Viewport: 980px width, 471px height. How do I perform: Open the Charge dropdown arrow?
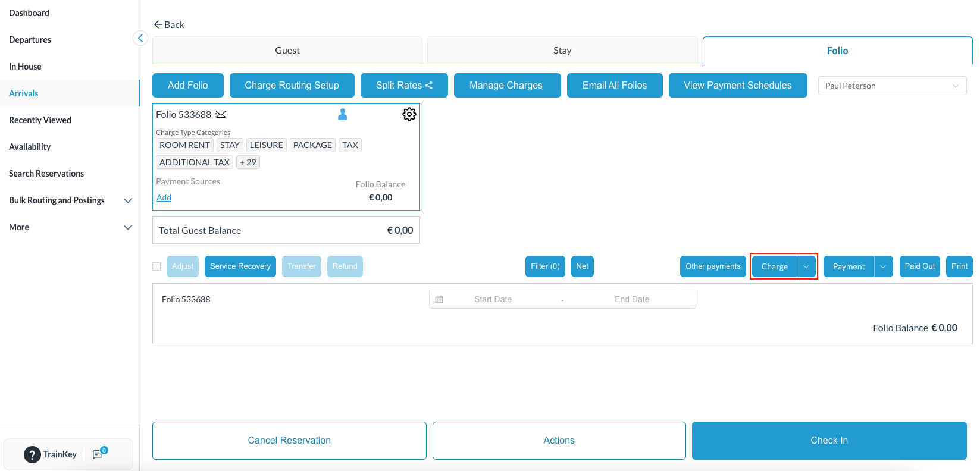coord(806,266)
